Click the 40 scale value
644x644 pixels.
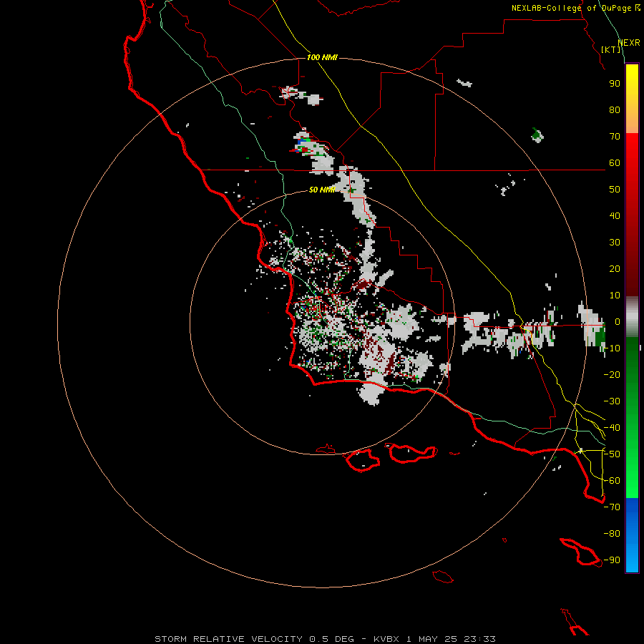(615, 216)
